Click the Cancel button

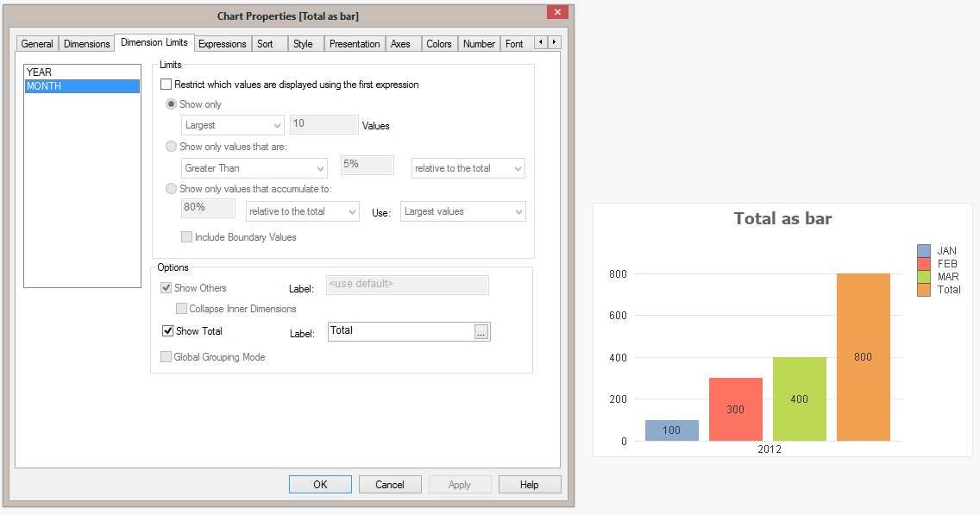pos(390,485)
